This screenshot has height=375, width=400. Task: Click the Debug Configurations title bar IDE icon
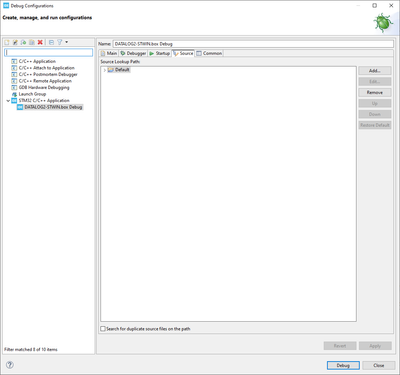click(x=6, y=6)
